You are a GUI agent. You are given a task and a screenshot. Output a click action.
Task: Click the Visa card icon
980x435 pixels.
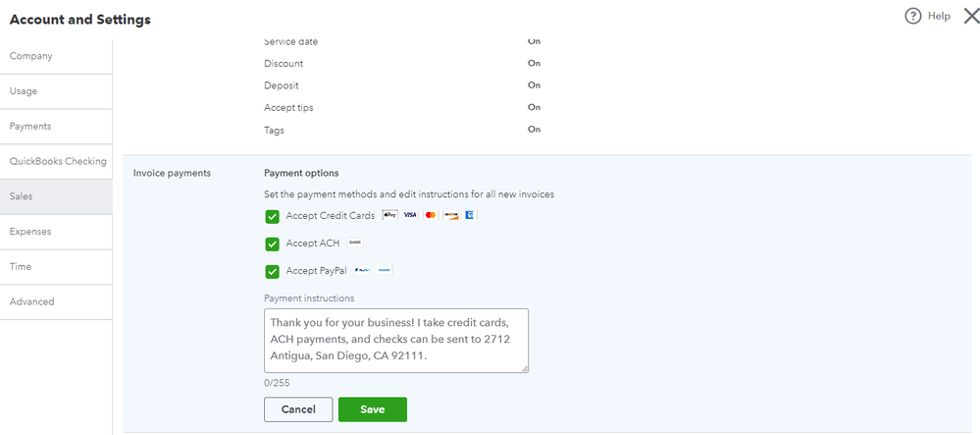[410, 215]
